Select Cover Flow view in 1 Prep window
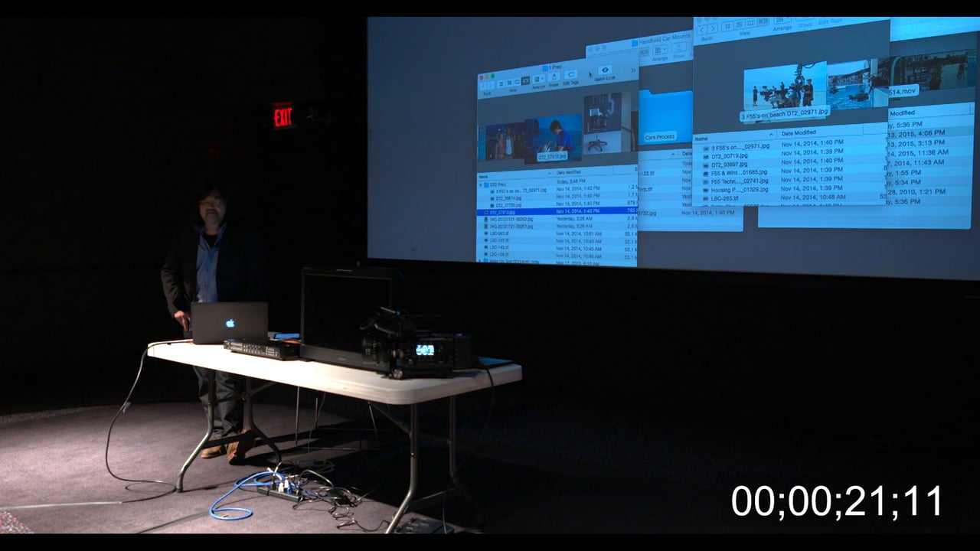This screenshot has width=980, height=551. coord(526,80)
